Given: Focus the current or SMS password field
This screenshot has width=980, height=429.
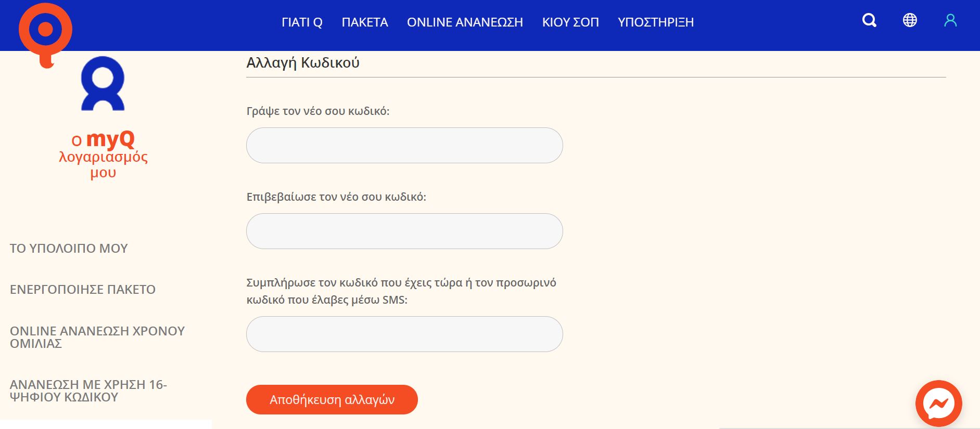Looking at the screenshot, I should [404, 334].
